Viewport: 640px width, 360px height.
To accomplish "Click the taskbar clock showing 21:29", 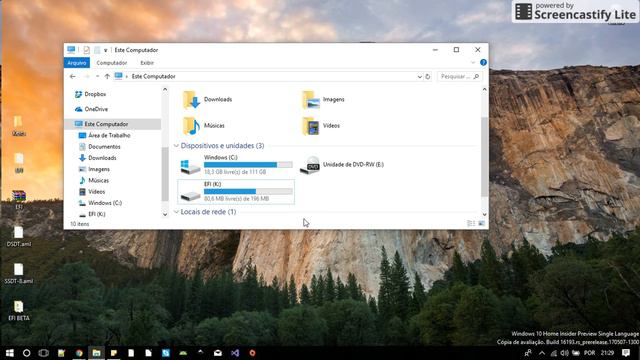I will click(607, 353).
